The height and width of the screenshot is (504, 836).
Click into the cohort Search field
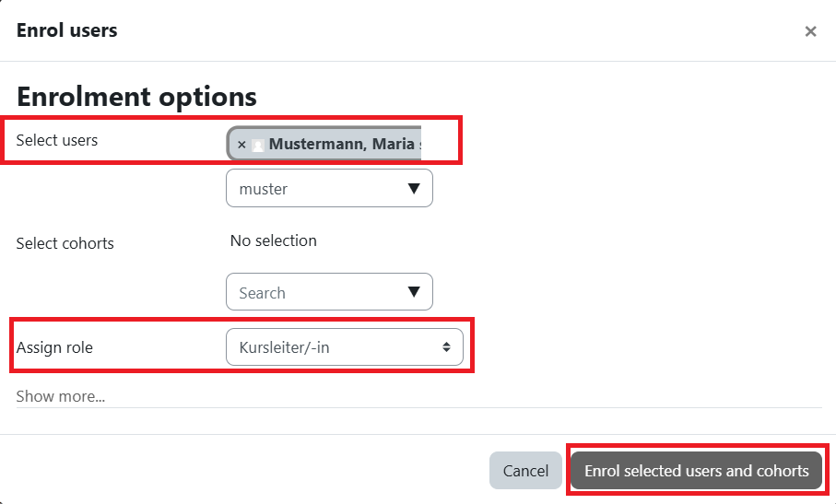point(313,293)
